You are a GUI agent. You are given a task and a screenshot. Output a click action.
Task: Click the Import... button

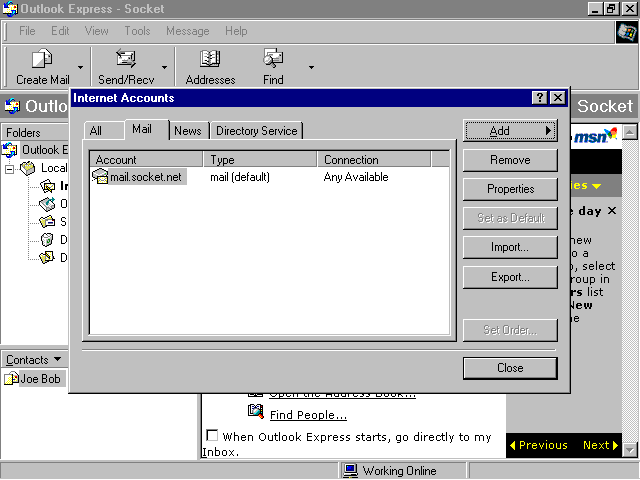510,247
